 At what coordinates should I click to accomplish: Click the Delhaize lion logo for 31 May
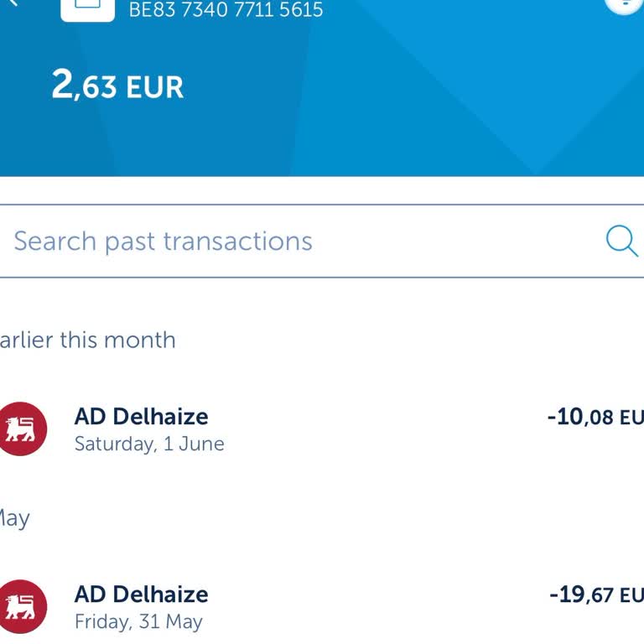(20, 606)
